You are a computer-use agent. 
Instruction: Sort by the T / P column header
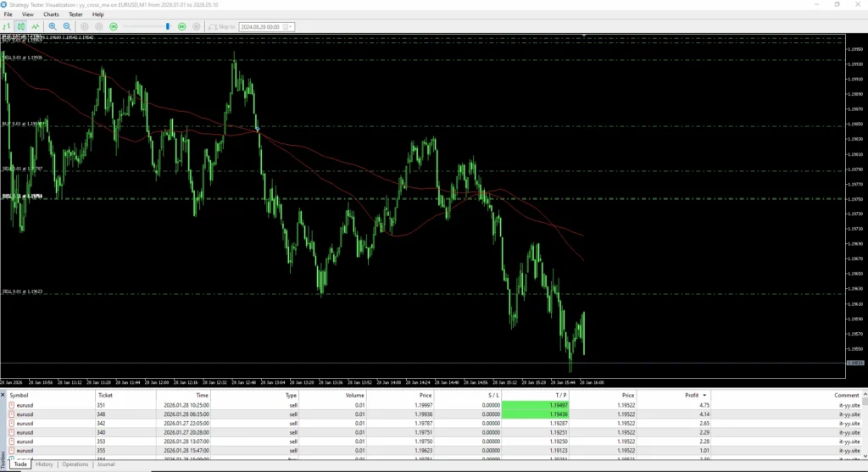536,395
